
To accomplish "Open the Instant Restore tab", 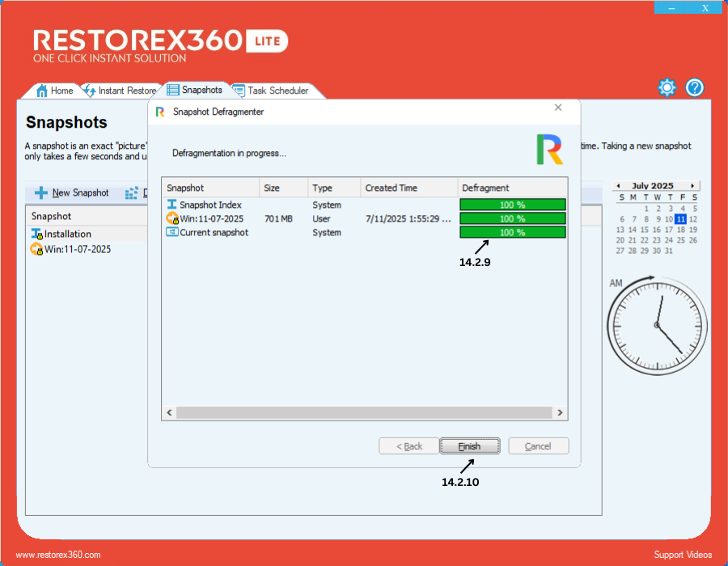I will pyautogui.click(x=120, y=91).
